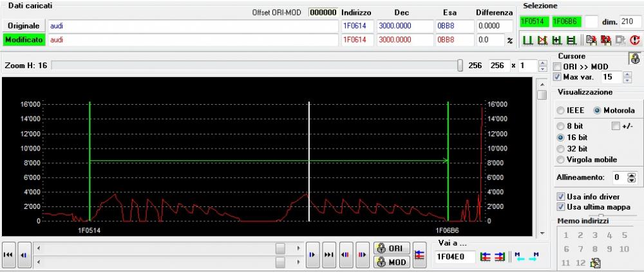Uncheck Usa ultima mappa

click(x=560, y=207)
